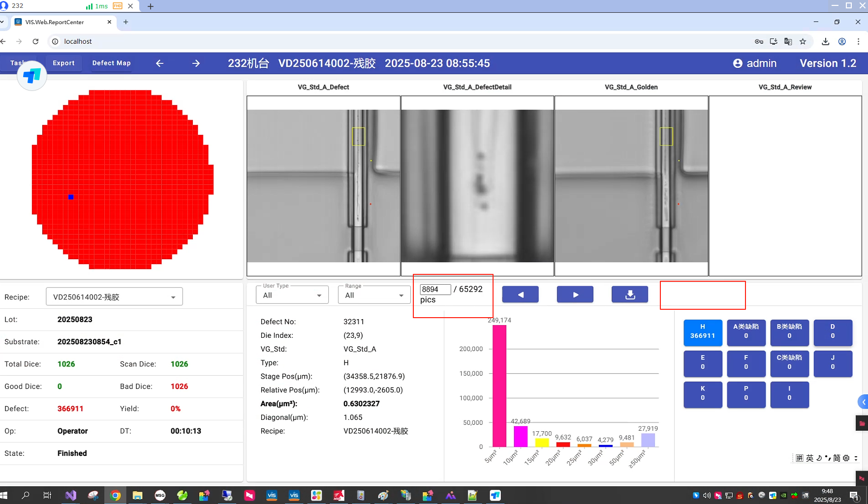Viewport: 868px width, 504px height.
Task: Expand the Range dropdown
Action: click(x=374, y=295)
